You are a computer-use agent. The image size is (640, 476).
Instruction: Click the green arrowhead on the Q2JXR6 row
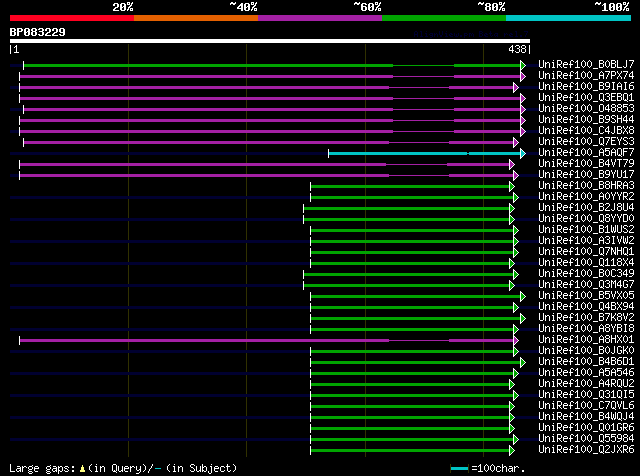(x=515, y=450)
